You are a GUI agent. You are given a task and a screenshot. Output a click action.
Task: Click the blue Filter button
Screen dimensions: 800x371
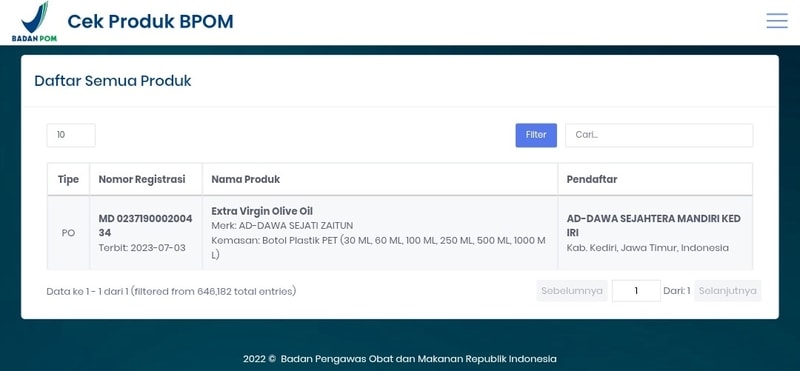pyautogui.click(x=536, y=135)
